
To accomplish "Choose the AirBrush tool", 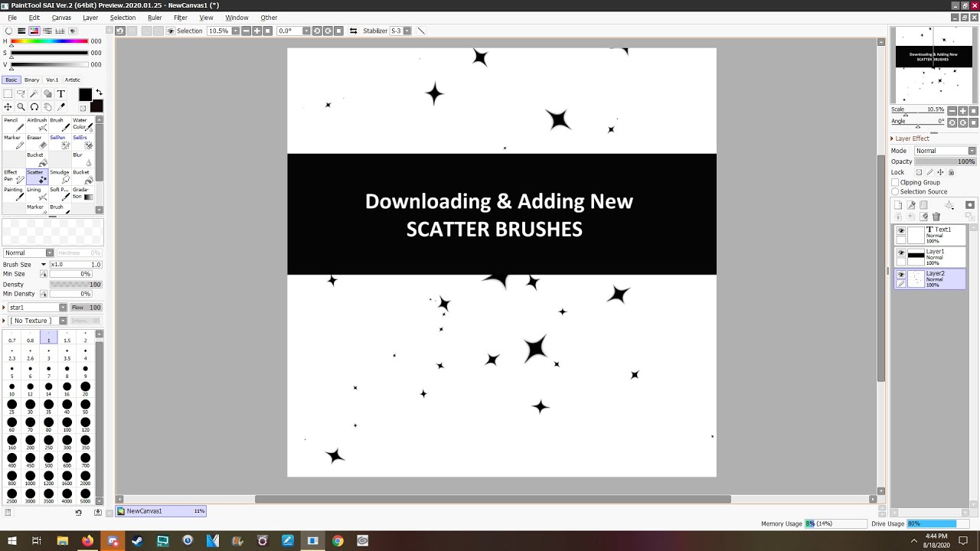I will click(37, 124).
